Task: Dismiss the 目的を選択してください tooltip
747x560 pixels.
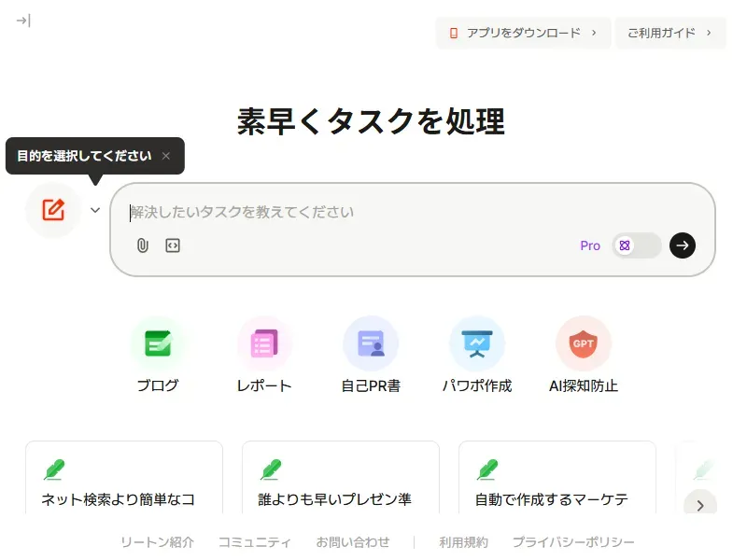Action: coord(166,156)
